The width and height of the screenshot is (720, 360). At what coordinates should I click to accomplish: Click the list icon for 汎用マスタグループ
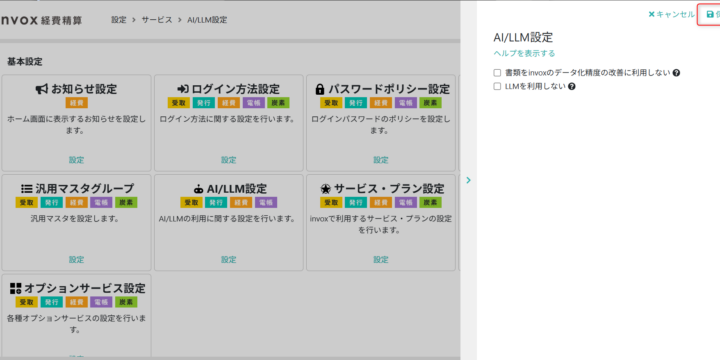(x=26, y=189)
